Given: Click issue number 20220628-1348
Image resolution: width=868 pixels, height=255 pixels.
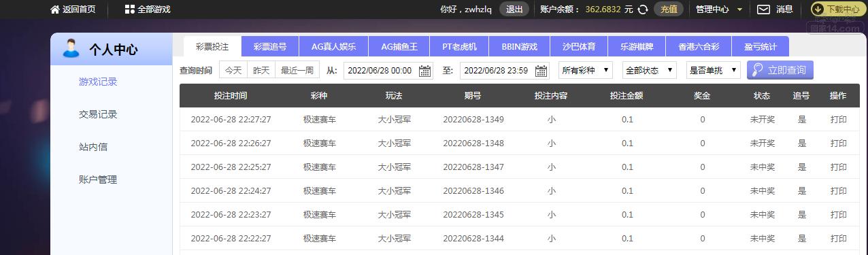Looking at the screenshot, I should pyautogui.click(x=473, y=143).
